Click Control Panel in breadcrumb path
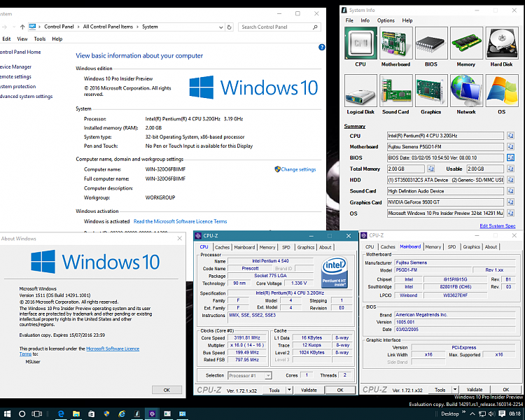525x420 pixels. click(x=59, y=27)
